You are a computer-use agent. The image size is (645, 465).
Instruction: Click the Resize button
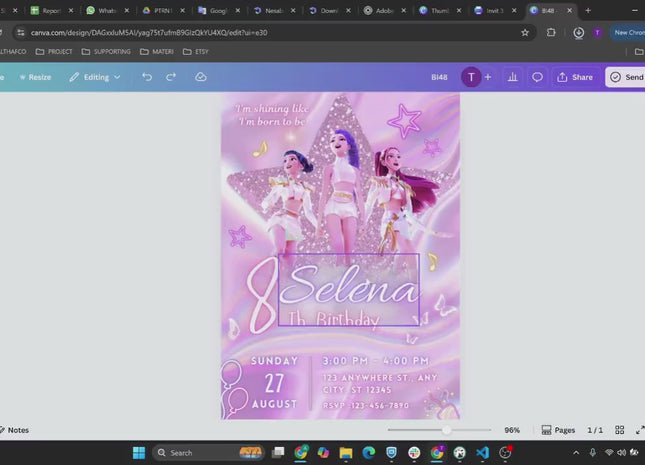[33, 77]
